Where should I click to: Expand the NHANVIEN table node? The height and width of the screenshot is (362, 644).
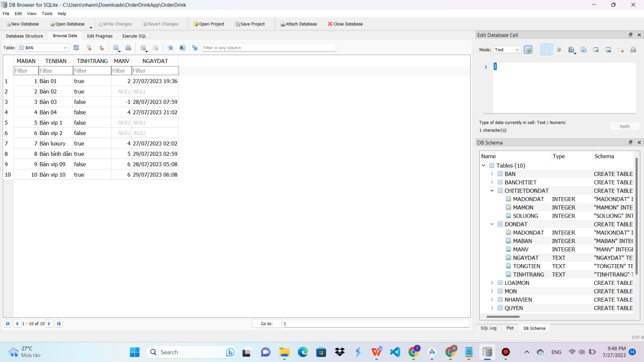click(492, 300)
